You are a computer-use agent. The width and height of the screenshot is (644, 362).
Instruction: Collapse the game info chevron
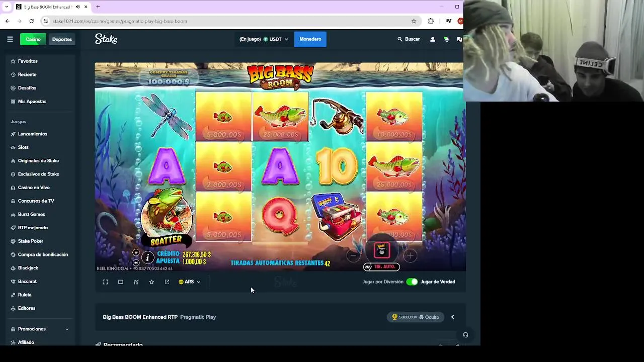[x=452, y=317]
